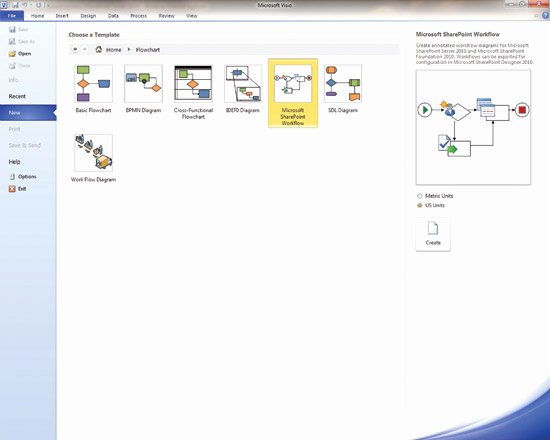550x440 pixels.
Task: Go back with the template back arrow
Action: click(x=75, y=49)
